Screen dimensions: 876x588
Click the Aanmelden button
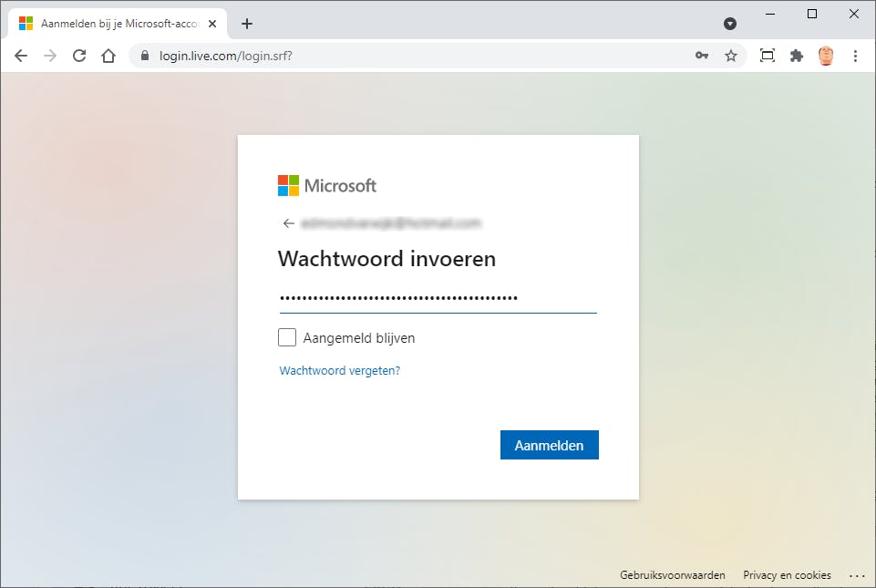[549, 445]
